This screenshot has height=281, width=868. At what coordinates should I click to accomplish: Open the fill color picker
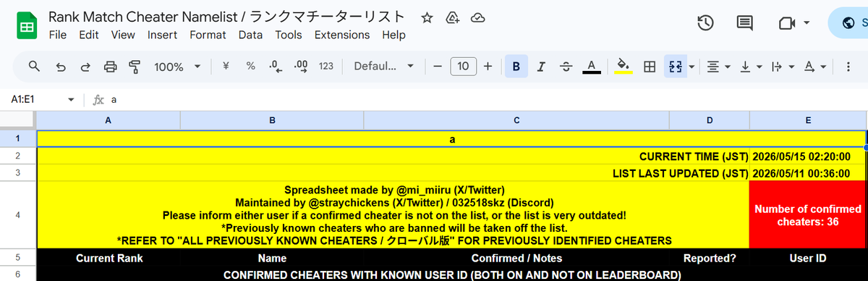tap(624, 67)
